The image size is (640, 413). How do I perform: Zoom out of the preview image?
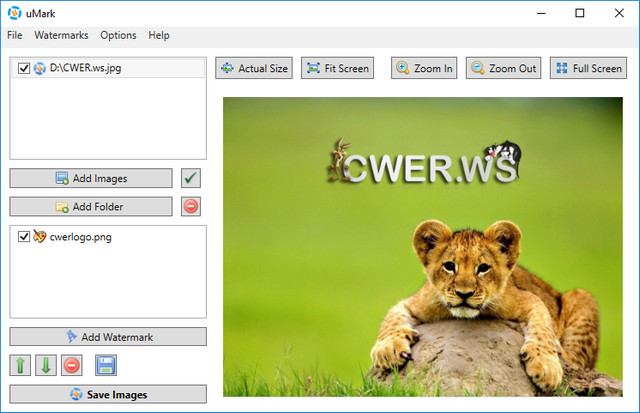point(502,69)
